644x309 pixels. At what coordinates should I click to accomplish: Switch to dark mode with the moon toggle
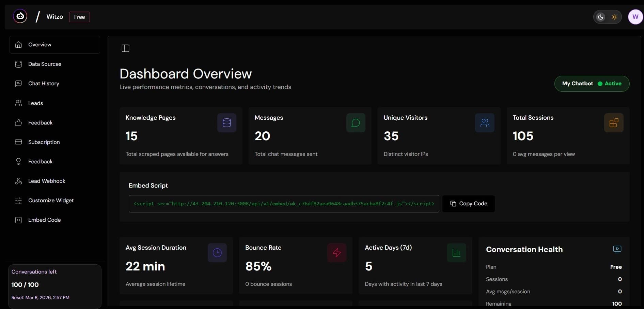coord(600,17)
